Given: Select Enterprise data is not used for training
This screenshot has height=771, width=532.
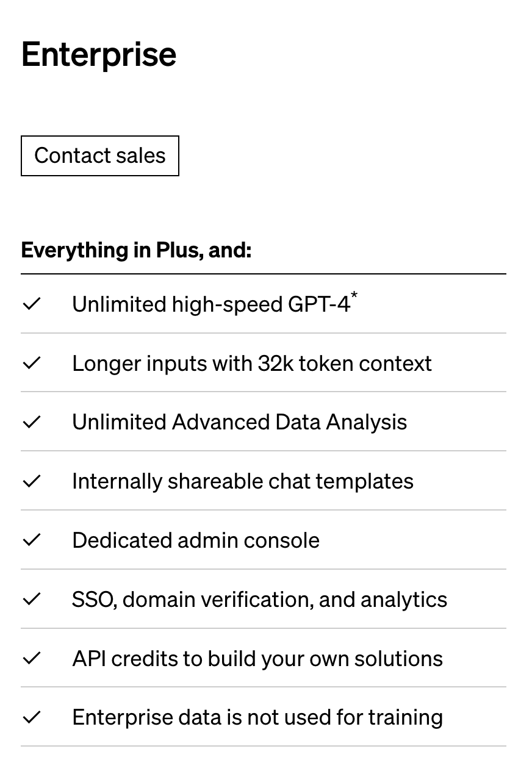Looking at the screenshot, I should coord(257,717).
